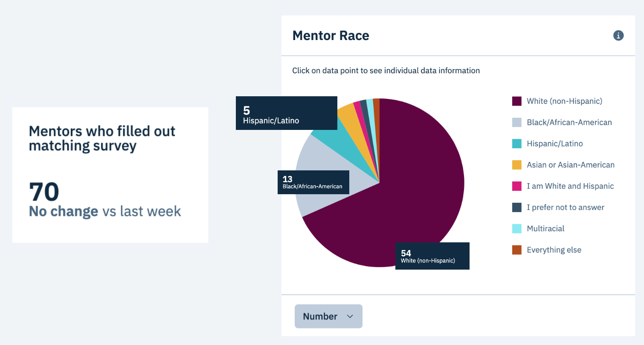
Task: Click the tooltip showing 54 White (non-Hispanic)
Action: click(432, 256)
